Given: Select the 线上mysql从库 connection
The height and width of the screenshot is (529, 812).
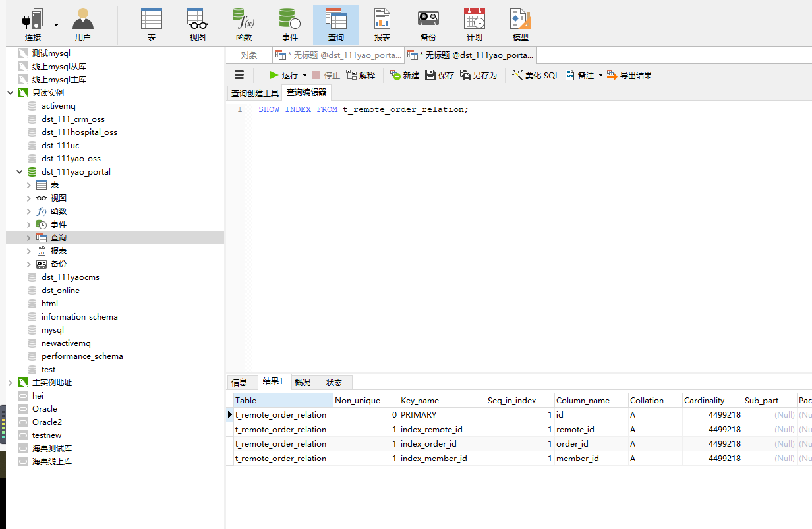Looking at the screenshot, I should coord(59,67).
